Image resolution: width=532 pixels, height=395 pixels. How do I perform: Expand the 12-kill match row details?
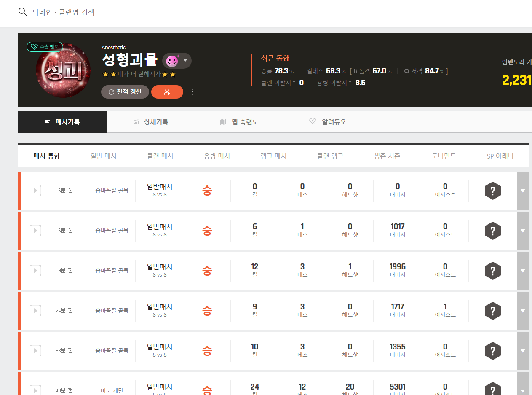(523, 271)
